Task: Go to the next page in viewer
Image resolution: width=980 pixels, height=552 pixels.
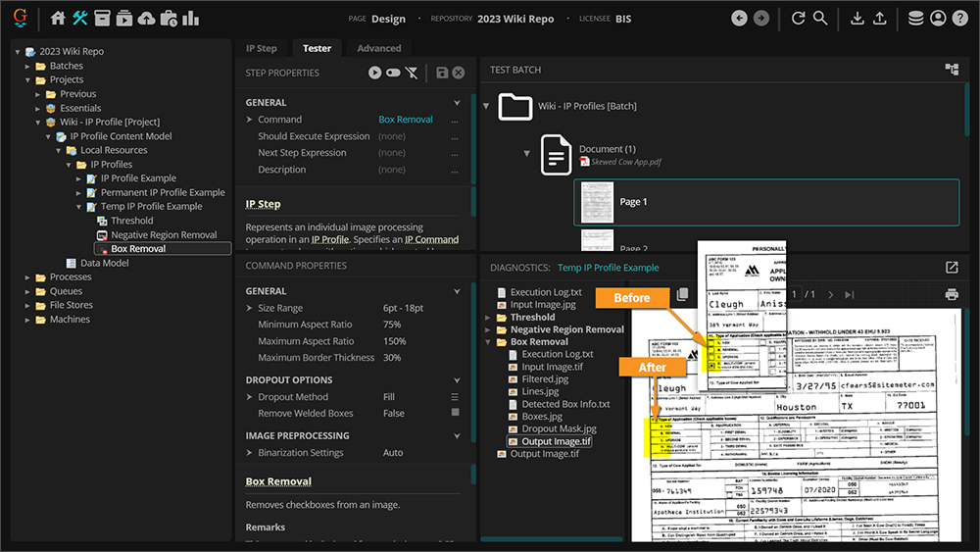Action: [831, 294]
